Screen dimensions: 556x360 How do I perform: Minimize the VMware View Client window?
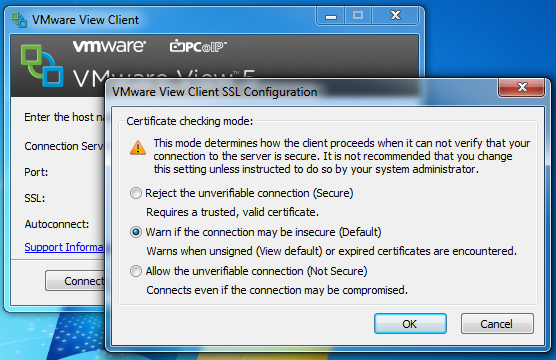pos(330,16)
